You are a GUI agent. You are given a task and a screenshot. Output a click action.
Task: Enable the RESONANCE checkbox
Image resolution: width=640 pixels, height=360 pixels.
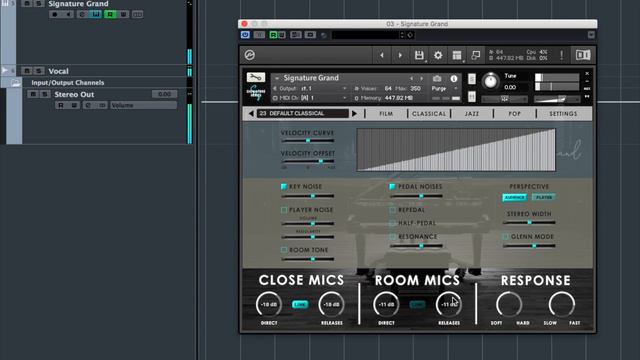(392, 237)
